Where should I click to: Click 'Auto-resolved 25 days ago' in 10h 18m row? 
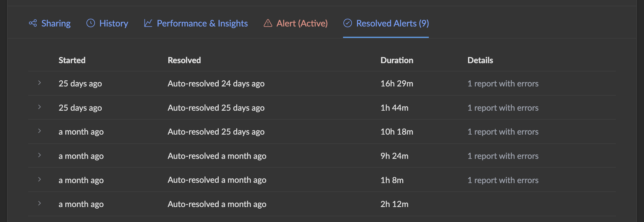click(216, 132)
